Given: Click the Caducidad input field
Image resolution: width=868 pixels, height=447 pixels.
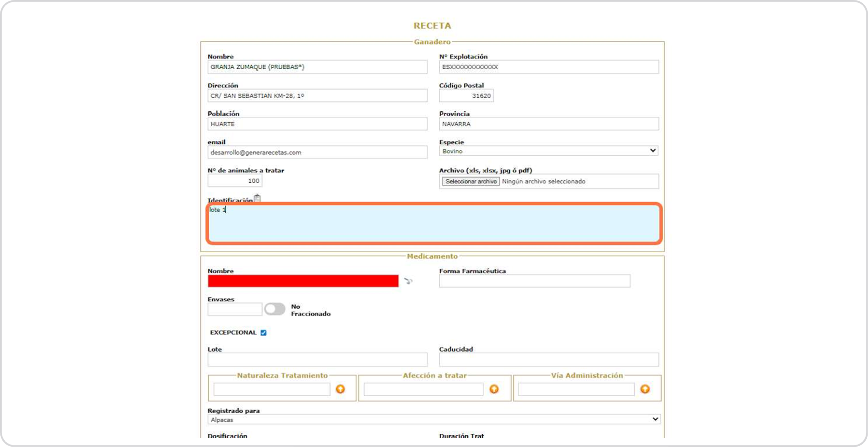Looking at the screenshot, I should [x=548, y=359].
